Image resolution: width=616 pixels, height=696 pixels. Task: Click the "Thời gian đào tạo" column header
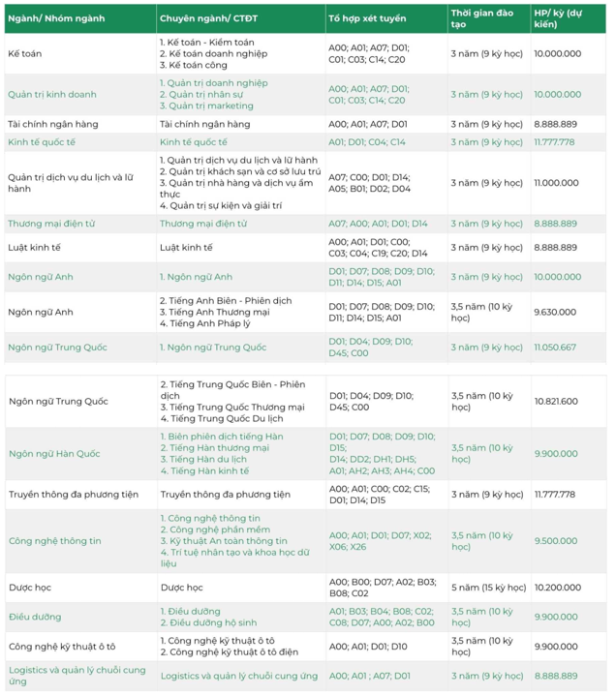pyautogui.click(x=482, y=17)
